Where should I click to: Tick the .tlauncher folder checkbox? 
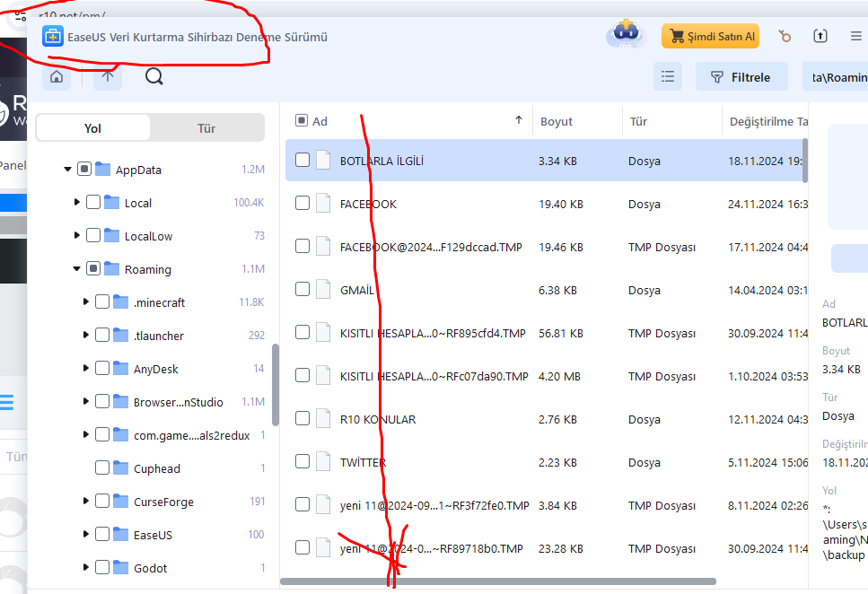(x=102, y=335)
